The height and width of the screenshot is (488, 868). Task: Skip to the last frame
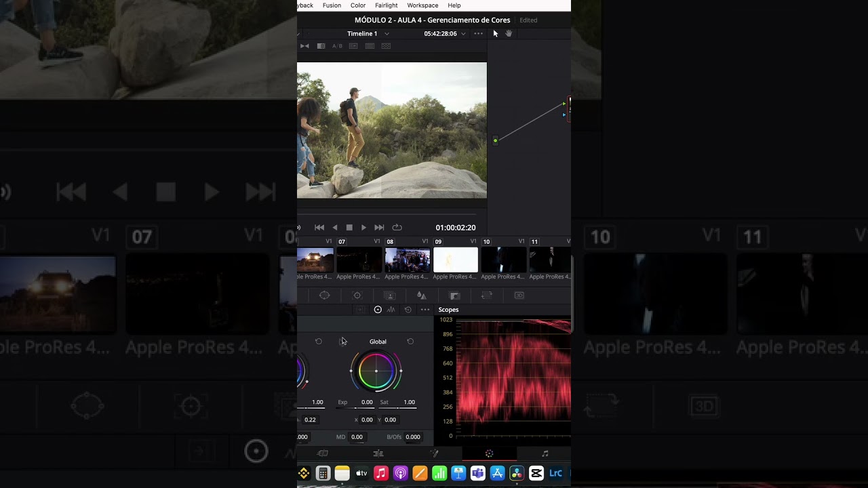coord(379,228)
